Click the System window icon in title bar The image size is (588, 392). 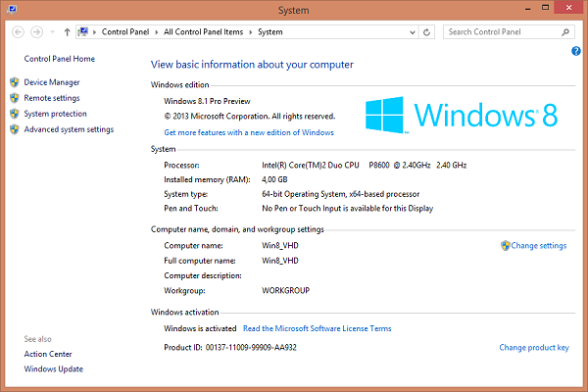11,9
